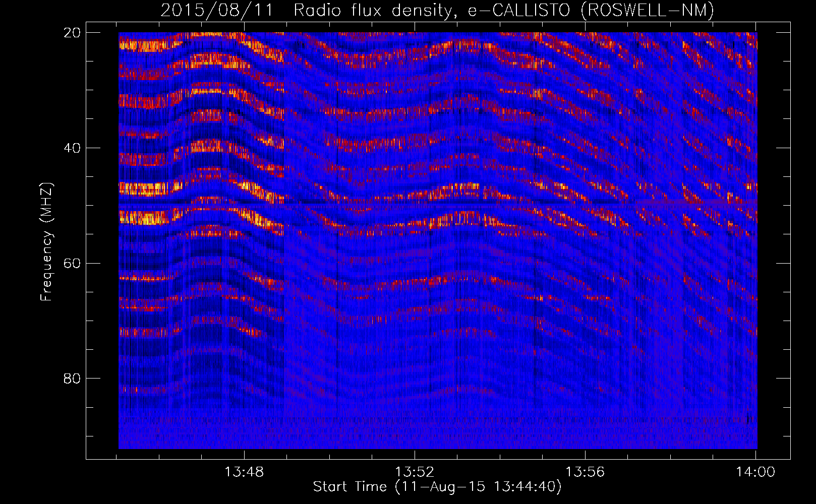Image resolution: width=816 pixels, height=504 pixels.
Task: Click the 40 frequency tick label
Action: click(72, 148)
